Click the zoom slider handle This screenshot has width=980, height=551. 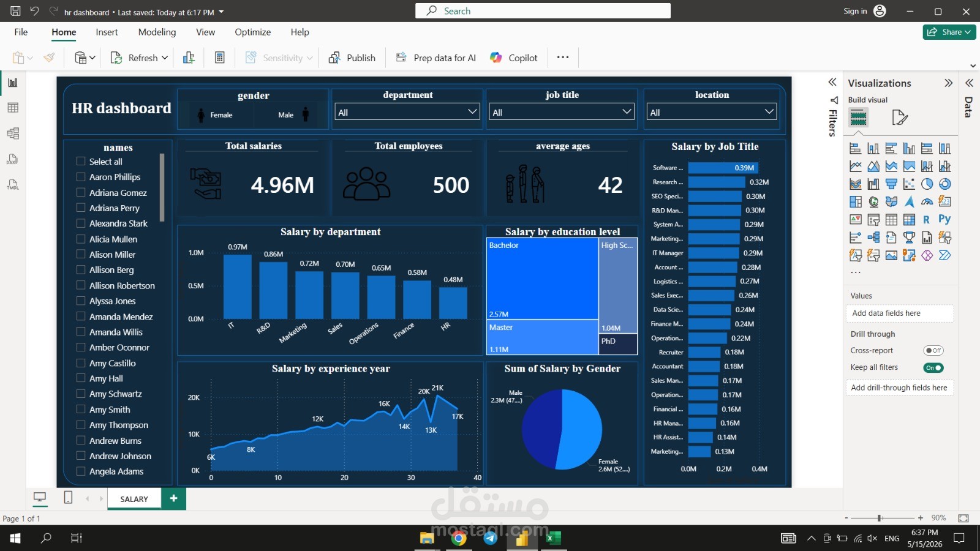tap(880, 518)
